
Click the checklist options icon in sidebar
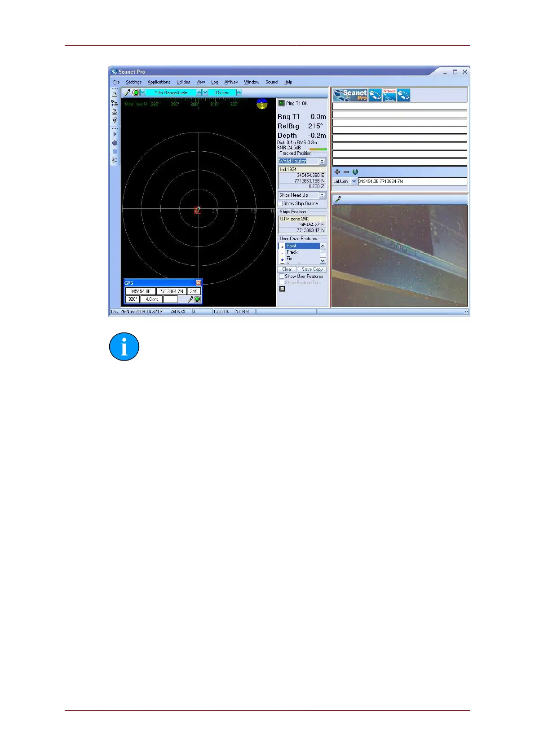[x=115, y=160]
